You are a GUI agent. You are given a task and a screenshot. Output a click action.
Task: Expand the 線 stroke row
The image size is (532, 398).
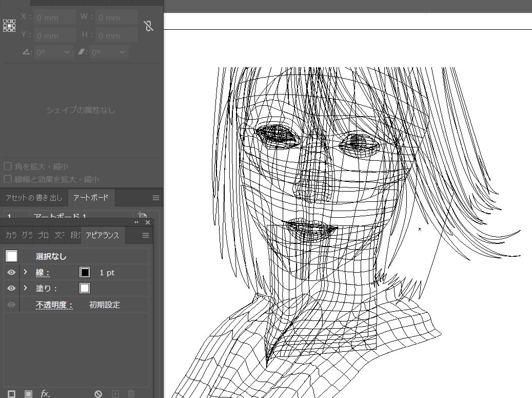[x=25, y=272]
